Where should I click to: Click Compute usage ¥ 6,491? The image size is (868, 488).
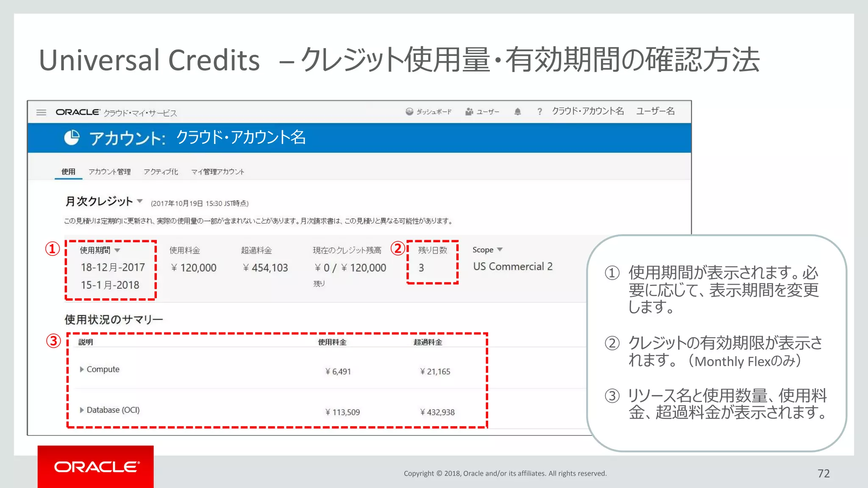(338, 372)
